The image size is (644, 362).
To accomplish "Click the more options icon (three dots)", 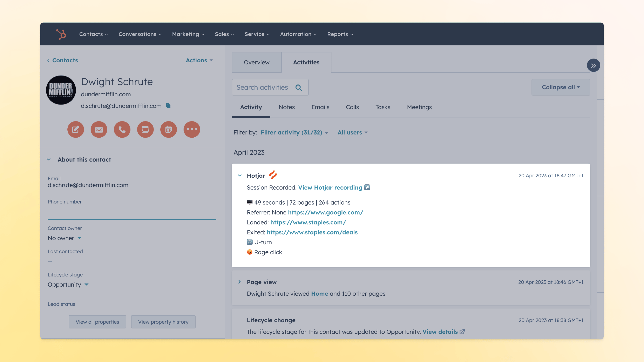I will (192, 129).
